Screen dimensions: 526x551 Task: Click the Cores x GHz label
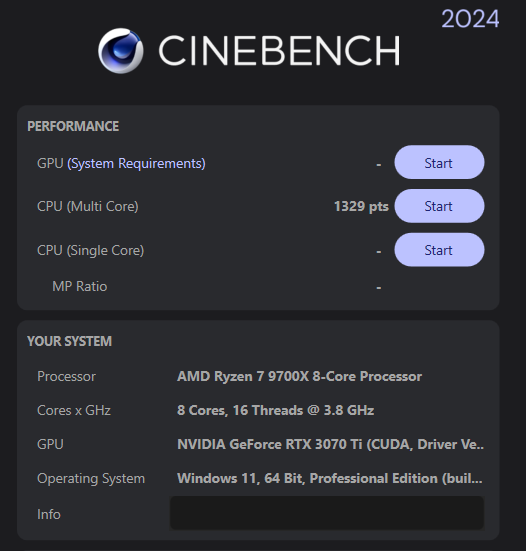(74, 410)
